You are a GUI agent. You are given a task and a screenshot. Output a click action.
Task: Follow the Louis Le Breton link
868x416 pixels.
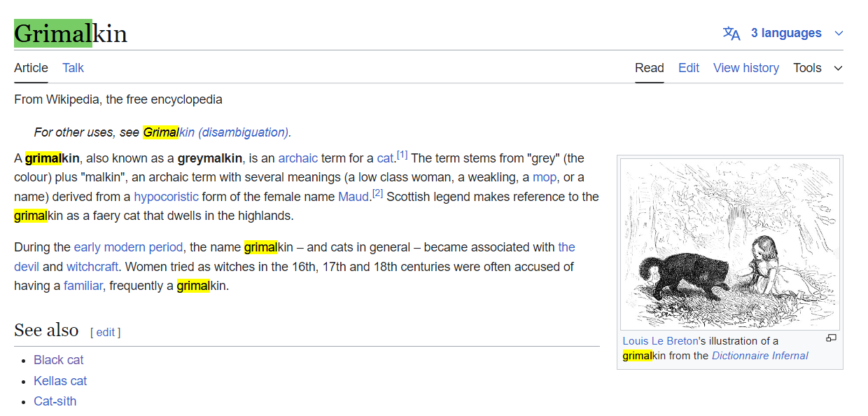click(x=660, y=341)
